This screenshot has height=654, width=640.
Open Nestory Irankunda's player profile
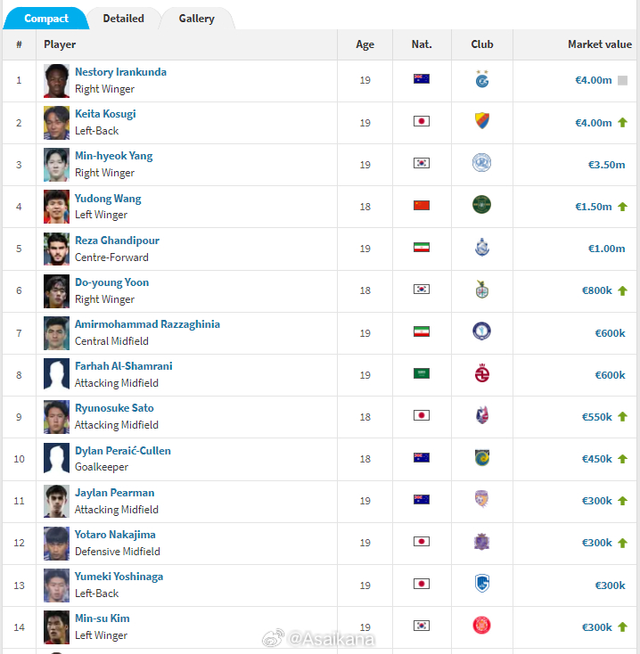[x=120, y=72]
